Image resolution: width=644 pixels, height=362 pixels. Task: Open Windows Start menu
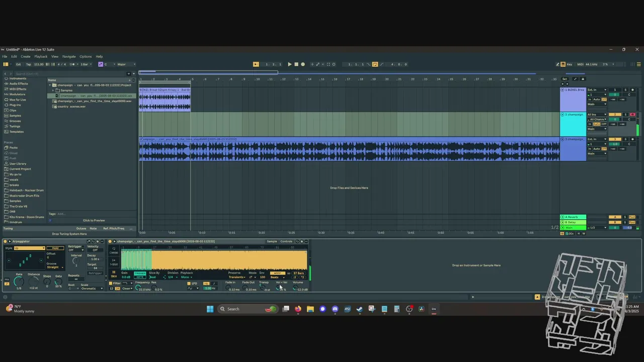point(210,309)
